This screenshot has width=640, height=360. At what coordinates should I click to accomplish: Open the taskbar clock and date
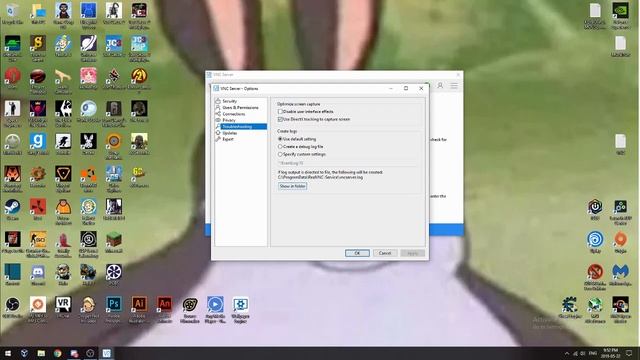pos(611,353)
